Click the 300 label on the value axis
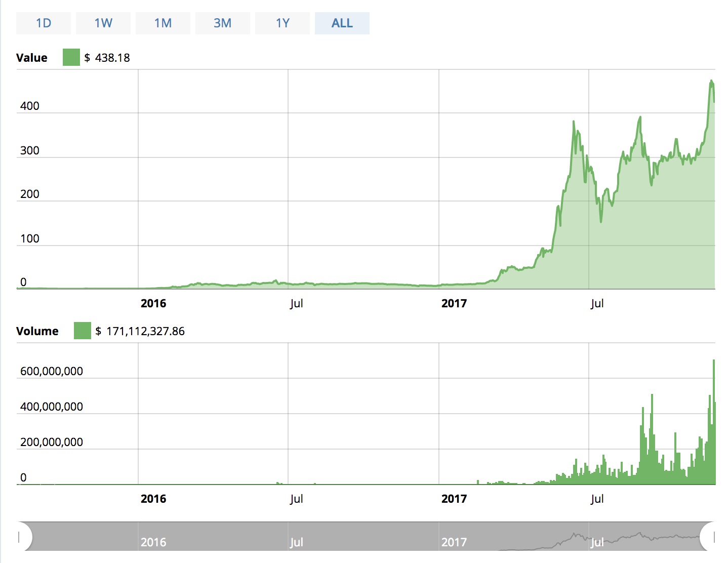This screenshot has width=728, height=563. 29,150
